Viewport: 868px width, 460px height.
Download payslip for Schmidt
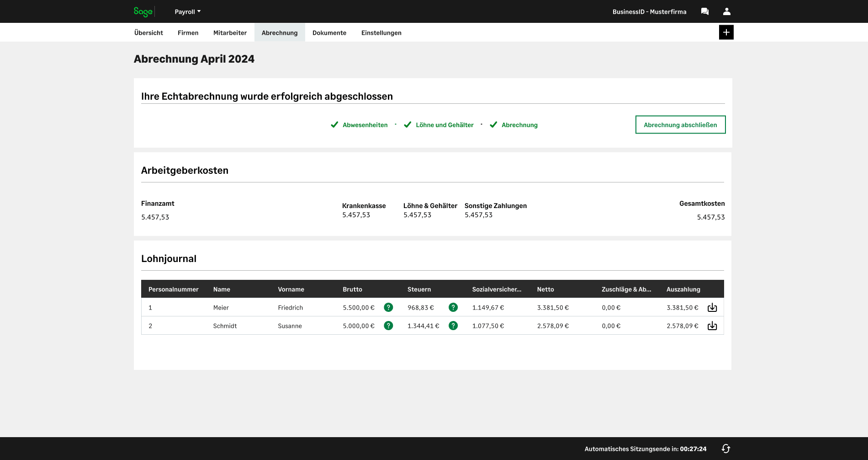click(712, 326)
